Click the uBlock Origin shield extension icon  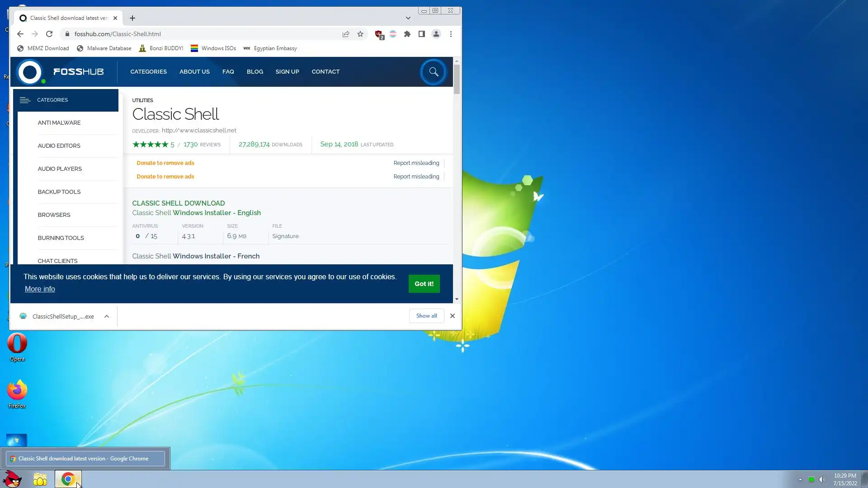click(379, 34)
